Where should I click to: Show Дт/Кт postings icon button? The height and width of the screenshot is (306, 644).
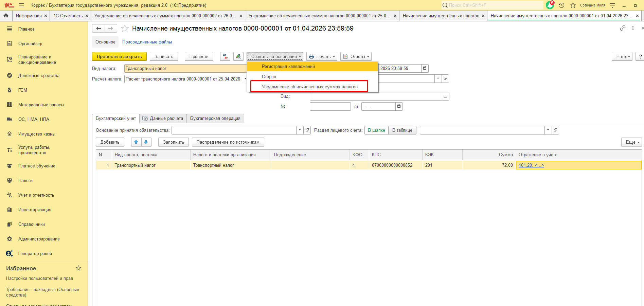[x=225, y=56]
